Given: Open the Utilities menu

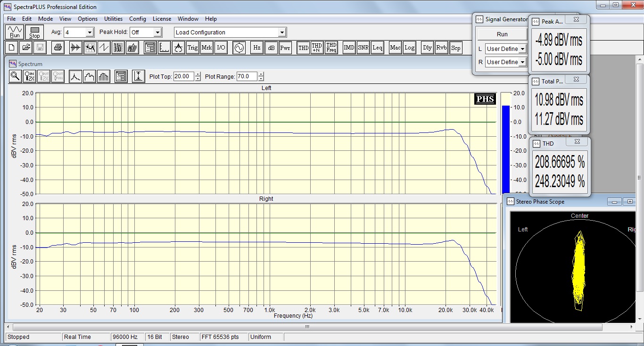Looking at the screenshot, I should 113,19.
